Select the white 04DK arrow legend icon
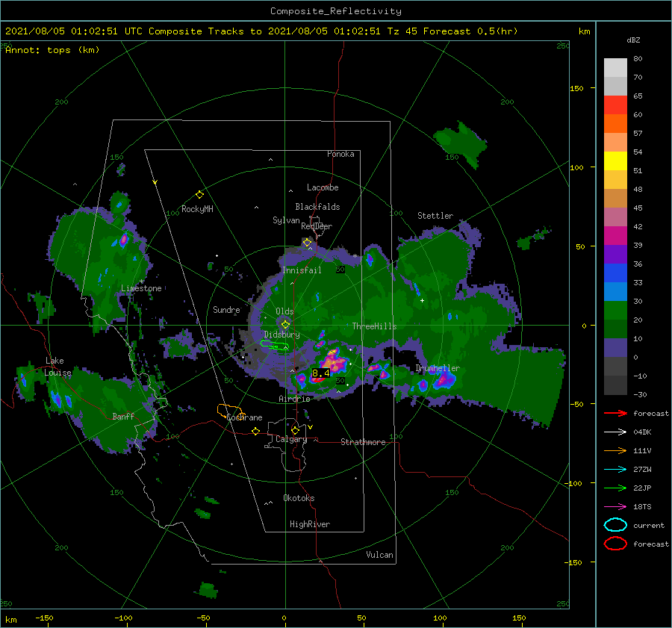Screen dimensions: 672x628 [x=615, y=432]
